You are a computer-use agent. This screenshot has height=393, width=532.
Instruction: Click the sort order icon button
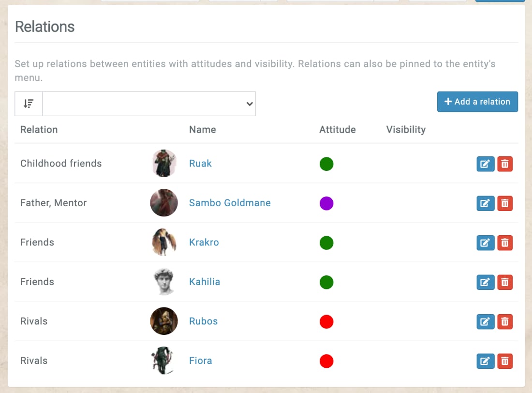click(29, 104)
